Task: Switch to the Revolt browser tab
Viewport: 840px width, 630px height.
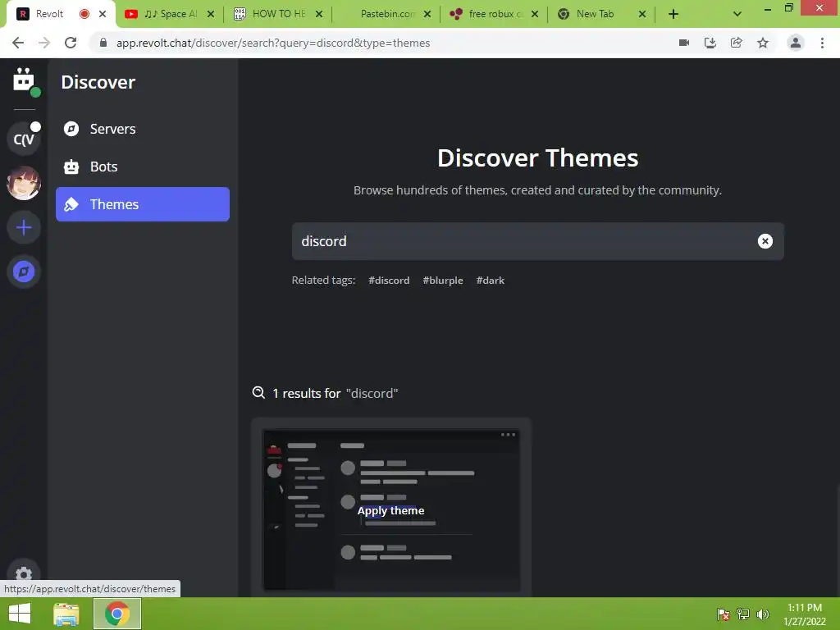Action: [49, 14]
